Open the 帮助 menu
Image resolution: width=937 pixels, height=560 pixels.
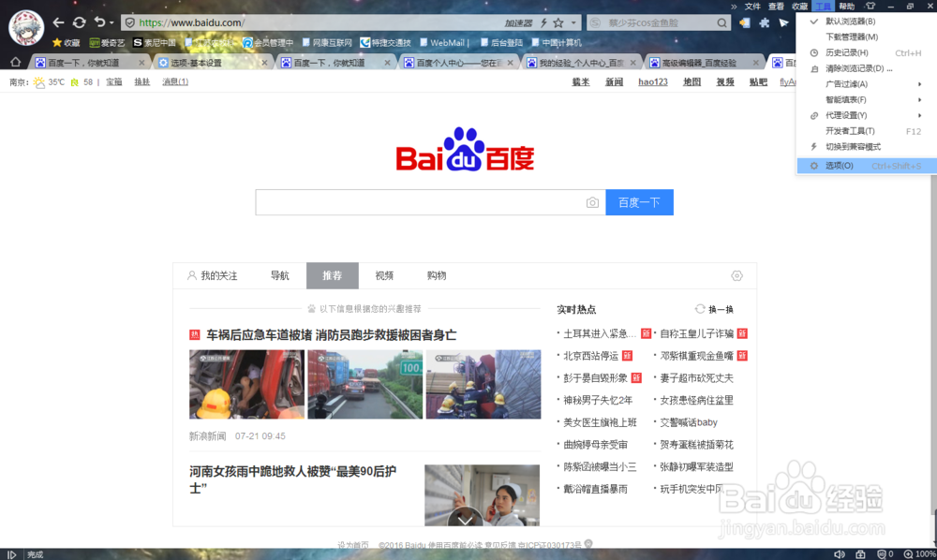pyautogui.click(x=846, y=6)
